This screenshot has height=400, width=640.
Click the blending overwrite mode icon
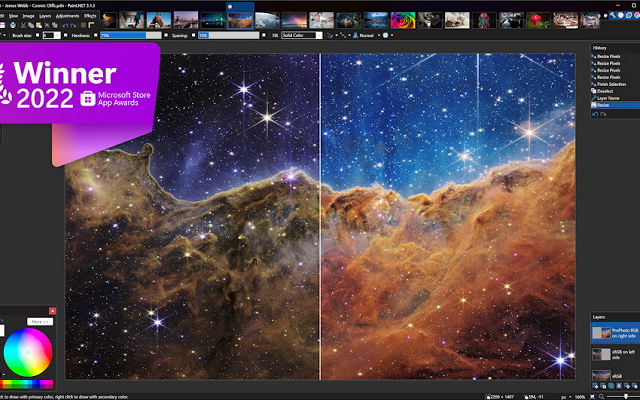coord(343,35)
